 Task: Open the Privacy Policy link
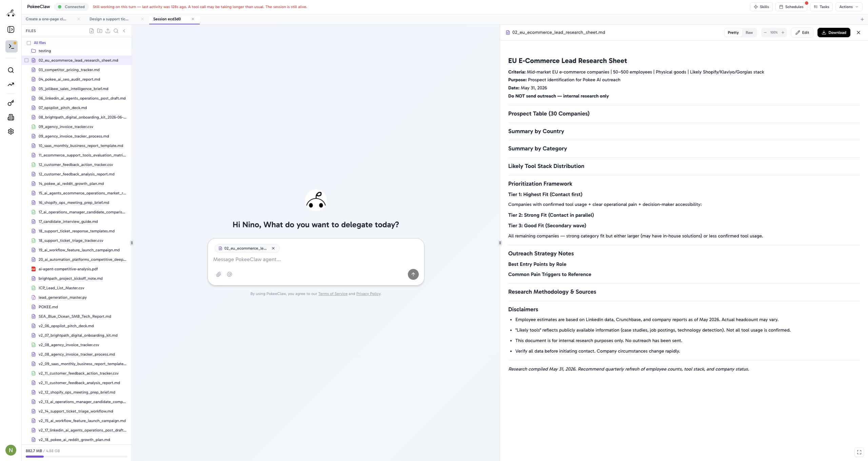(368, 294)
